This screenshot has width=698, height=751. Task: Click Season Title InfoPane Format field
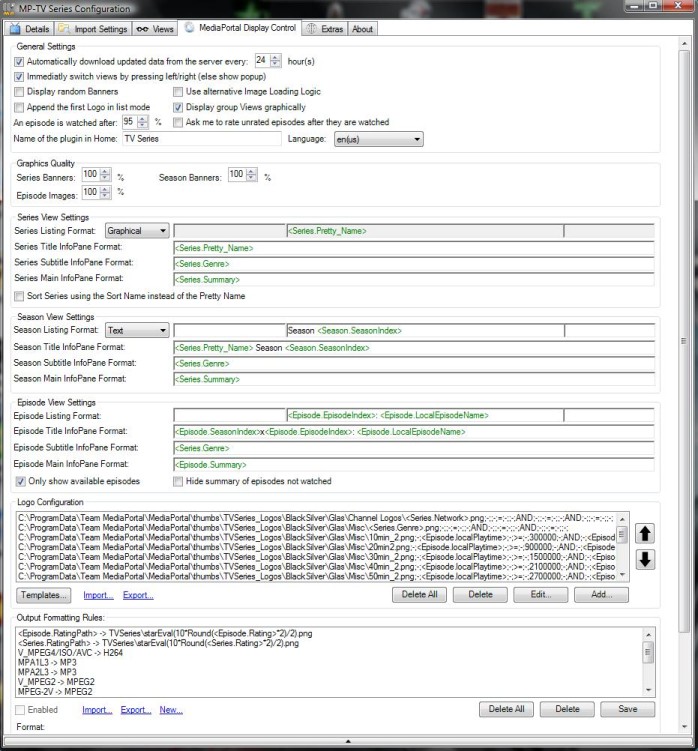pyautogui.click(x=414, y=348)
